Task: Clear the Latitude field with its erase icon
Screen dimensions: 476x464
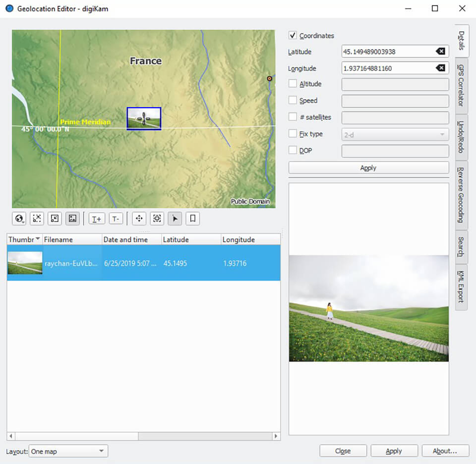Action: (440, 52)
